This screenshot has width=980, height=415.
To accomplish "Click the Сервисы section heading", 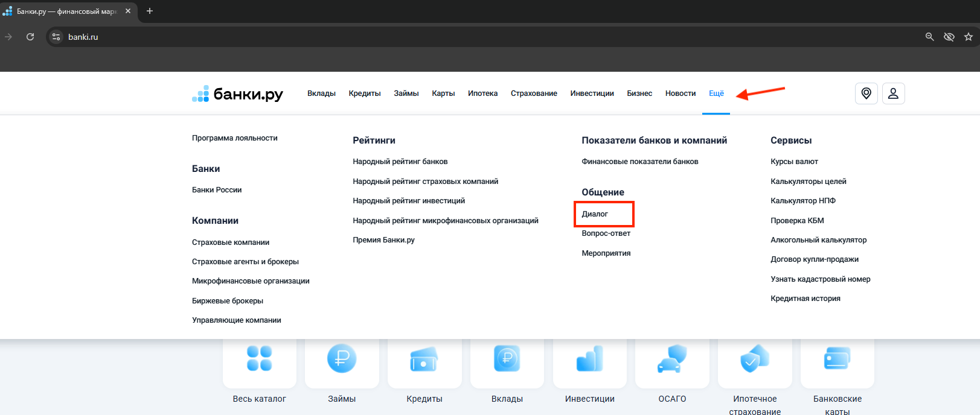I will [791, 141].
